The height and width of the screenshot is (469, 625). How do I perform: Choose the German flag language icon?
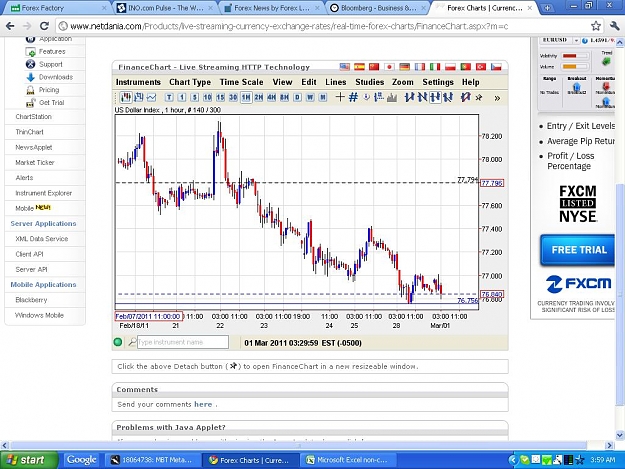point(404,67)
